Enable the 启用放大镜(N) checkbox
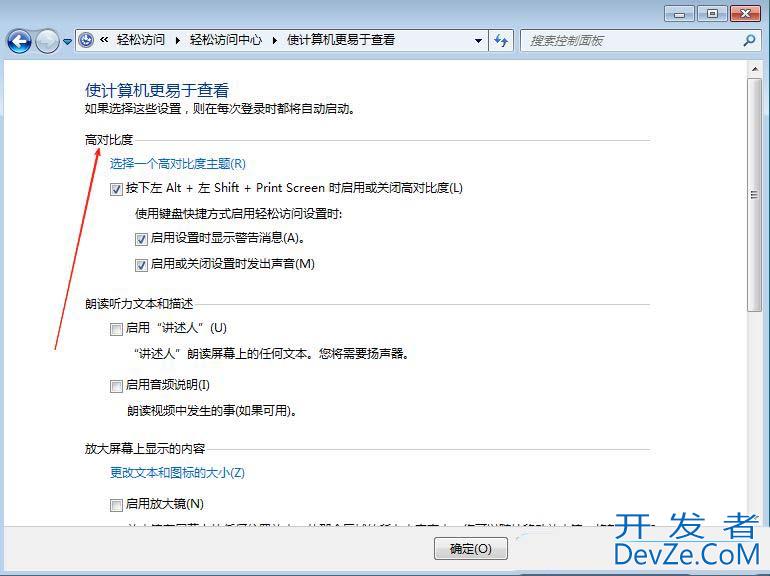Image resolution: width=770 pixels, height=576 pixels. [116, 505]
